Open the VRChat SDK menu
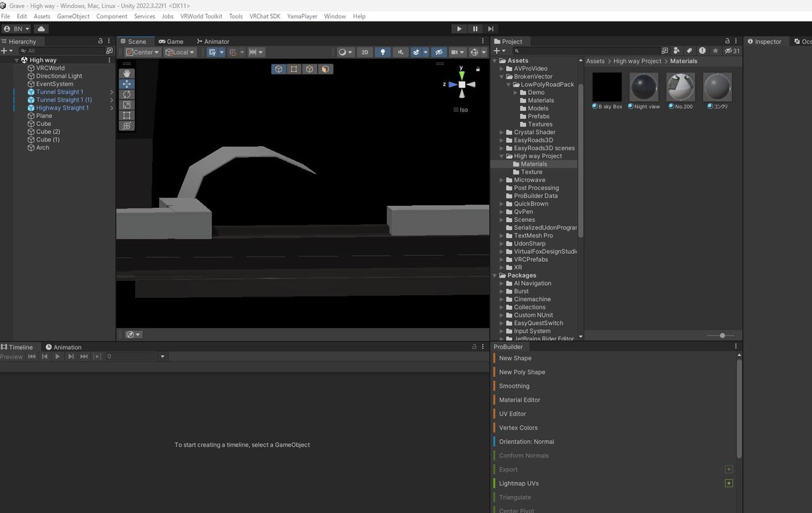 265,16
